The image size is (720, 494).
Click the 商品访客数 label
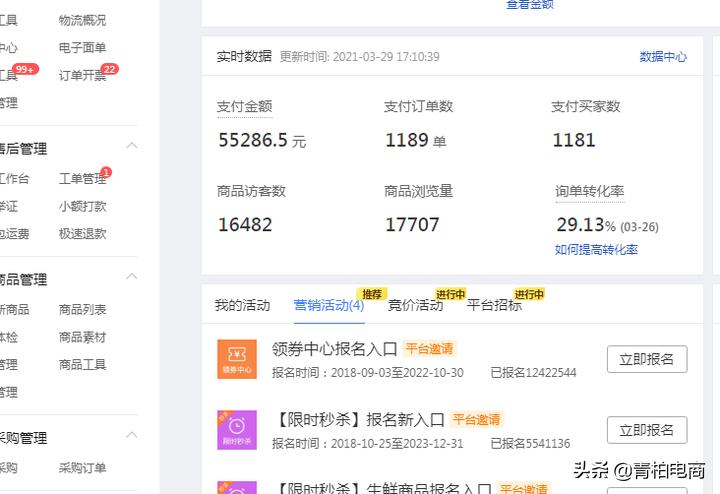tap(252, 191)
